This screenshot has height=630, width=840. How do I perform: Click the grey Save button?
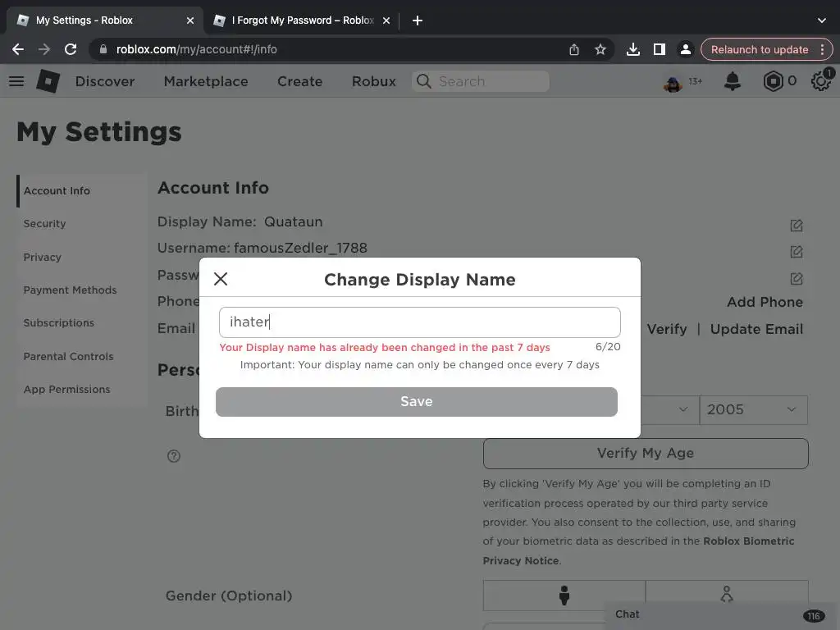pyautogui.click(x=416, y=402)
